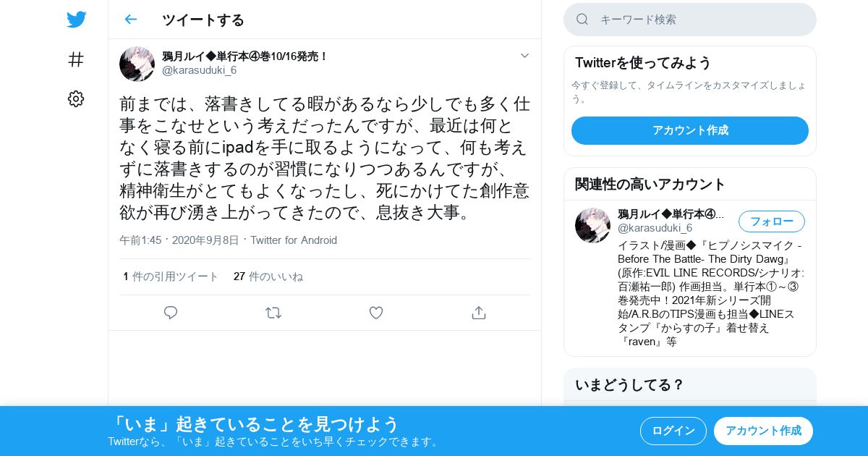Click the reply speech bubble icon
The height and width of the screenshot is (456, 868).
(171, 313)
